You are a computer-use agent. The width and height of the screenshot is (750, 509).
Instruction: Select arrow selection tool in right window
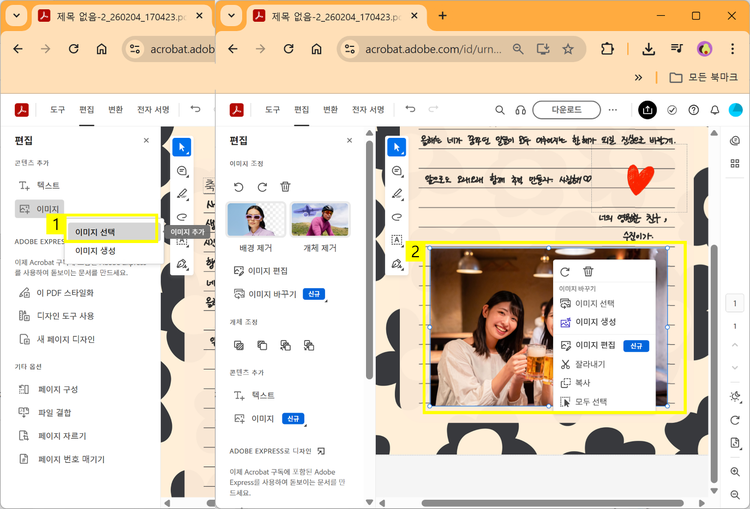pyautogui.click(x=397, y=147)
